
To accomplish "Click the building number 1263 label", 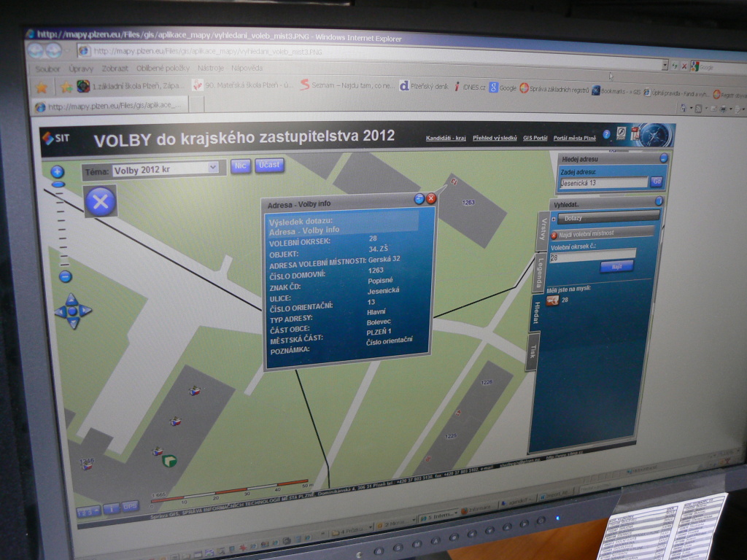I will point(468,203).
